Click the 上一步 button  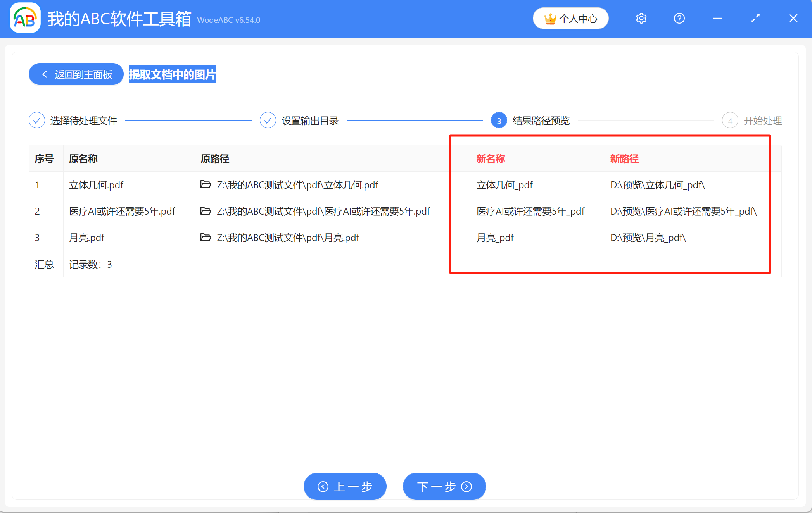coord(345,486)
